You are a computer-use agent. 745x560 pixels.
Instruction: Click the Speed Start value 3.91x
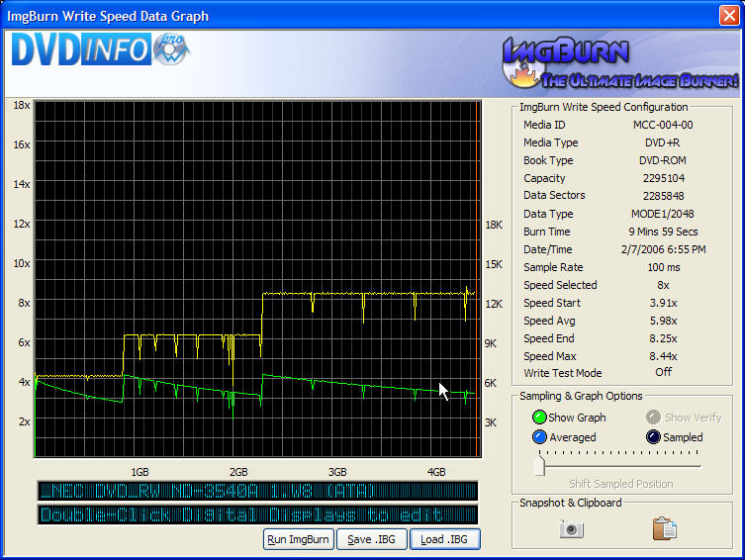[x=663, y=303]
